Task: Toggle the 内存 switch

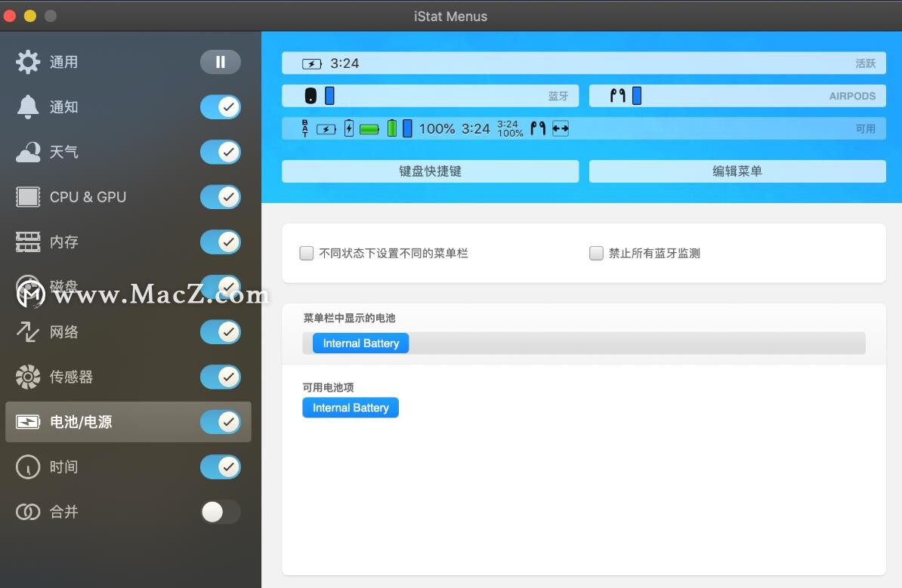Action: click(x=221, y=242)
